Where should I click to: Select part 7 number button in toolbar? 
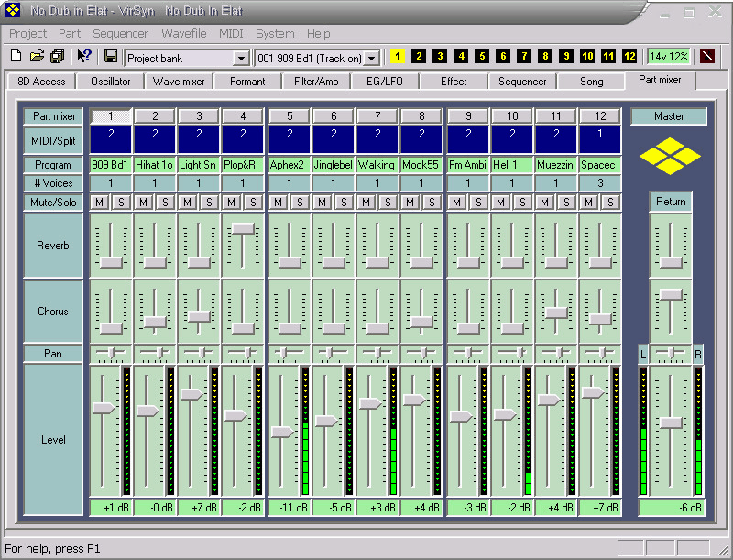click(x=524, y=57)
